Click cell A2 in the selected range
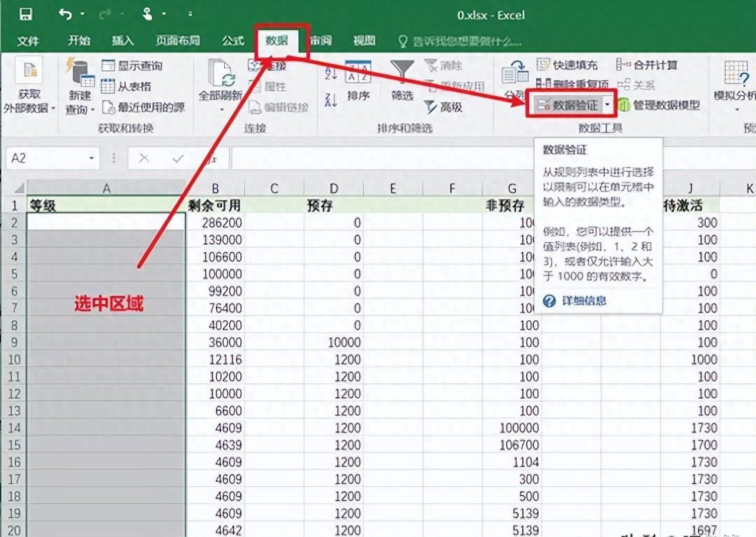The image size is (756, 537). tap(106, 222)
